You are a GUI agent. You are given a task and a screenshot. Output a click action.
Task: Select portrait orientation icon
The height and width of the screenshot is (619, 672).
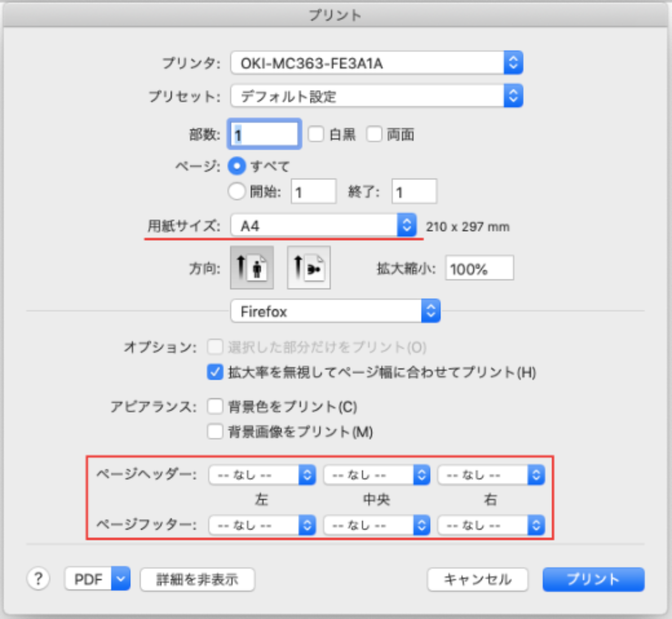(x=252, y=267)
